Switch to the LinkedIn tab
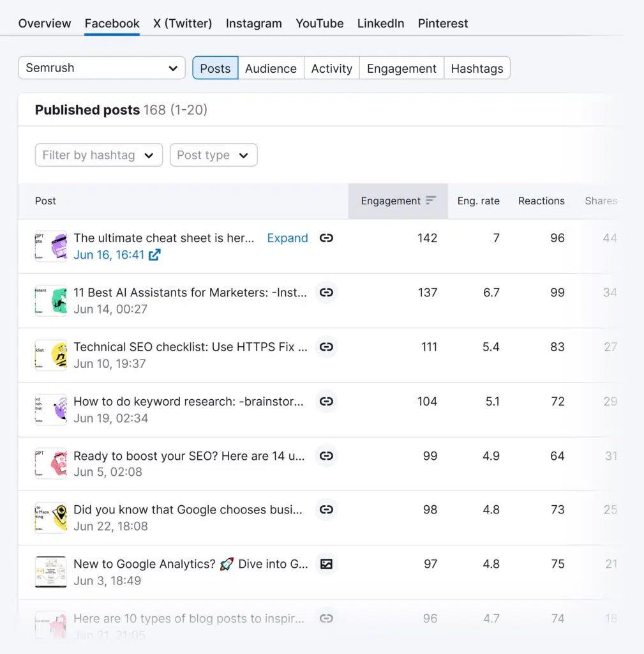Viewport: 644px width, 654px height. click(x=380, y=24)
